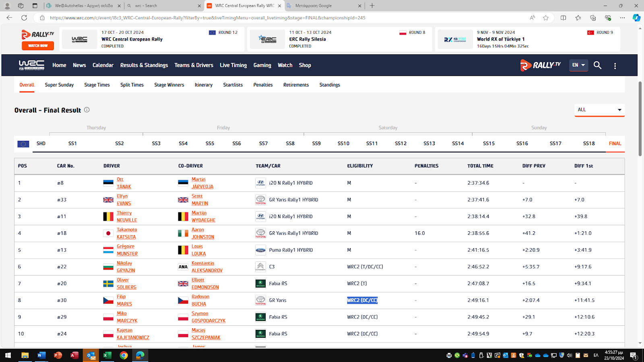Click the info icon beside Overall - Final Result
The image size is (644, 362).
(x=87, y=110)
